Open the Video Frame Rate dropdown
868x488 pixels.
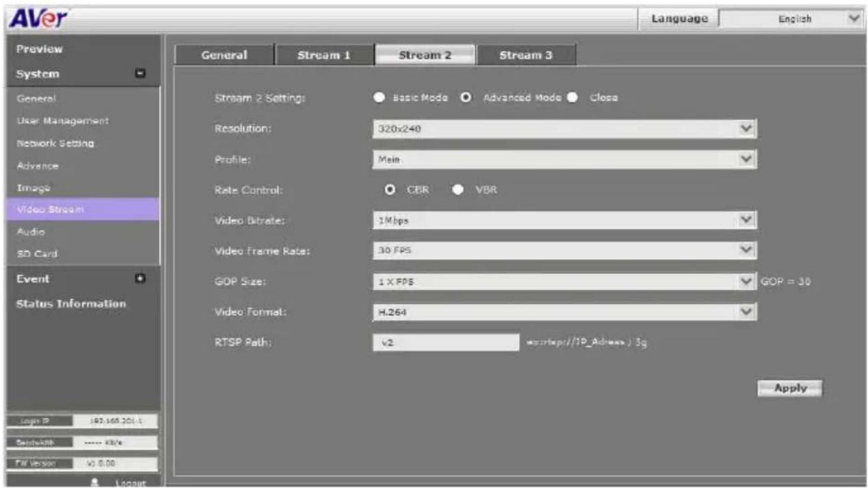[565, 251]
